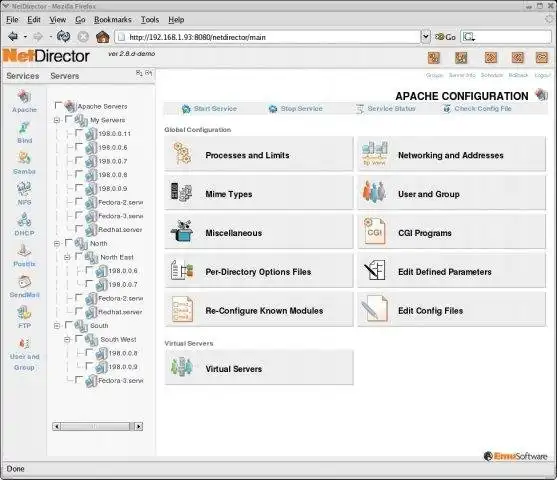This screenshot has height=480, width=557.
Task: Click the Groups icon in the header
Action: click(434, 58)
